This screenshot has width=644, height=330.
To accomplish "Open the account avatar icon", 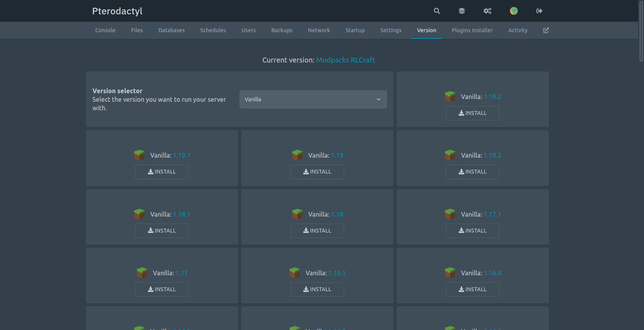I will (514, 11).
